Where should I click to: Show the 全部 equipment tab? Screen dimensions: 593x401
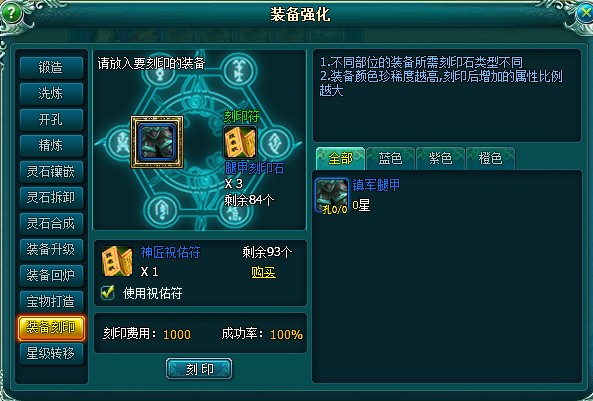pos(340,158)
